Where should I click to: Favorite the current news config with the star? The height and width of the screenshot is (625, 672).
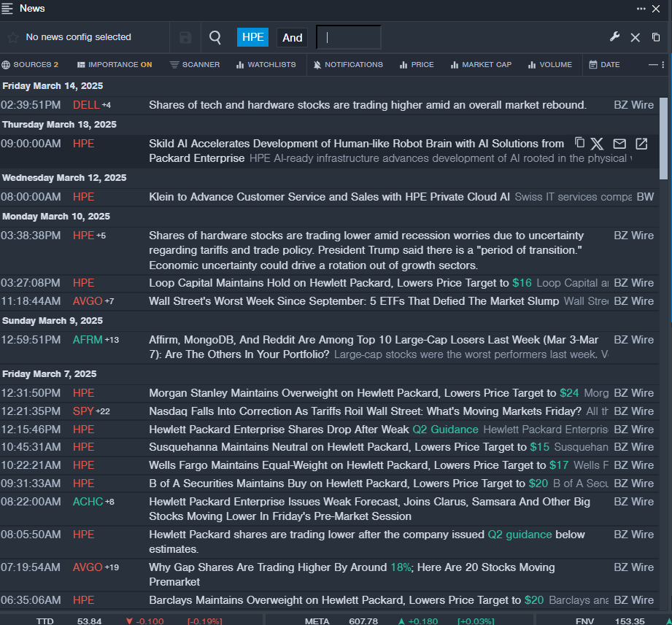pos(13,37)
